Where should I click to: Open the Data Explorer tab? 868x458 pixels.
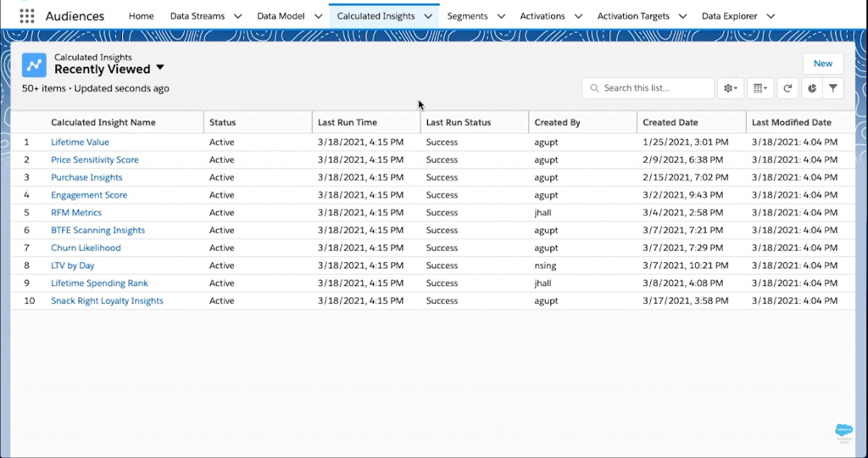click(x=730, y=16)
